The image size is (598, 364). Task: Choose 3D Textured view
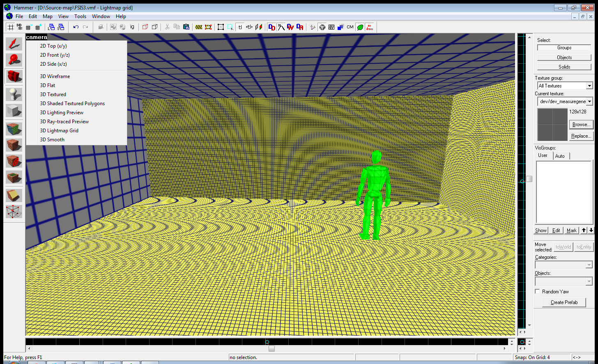point(53,94)
